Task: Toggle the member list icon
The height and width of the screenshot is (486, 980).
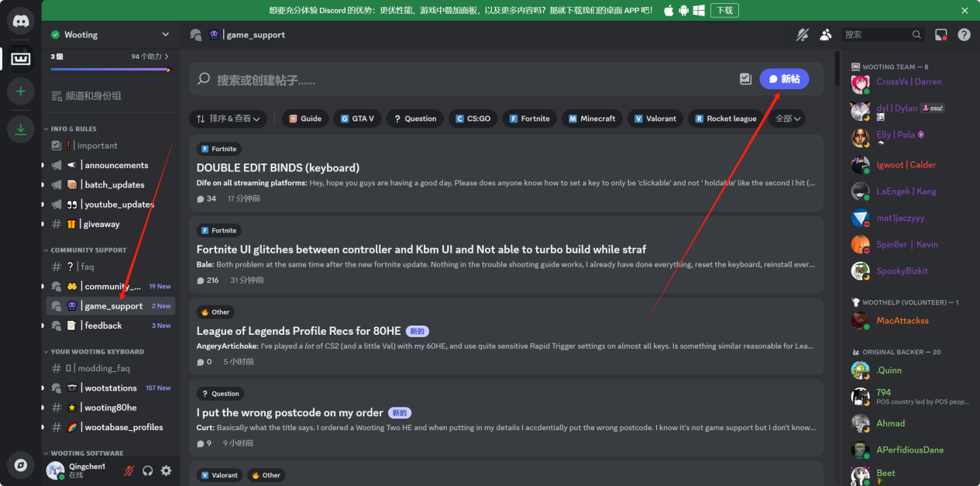Action: point(826,35)
